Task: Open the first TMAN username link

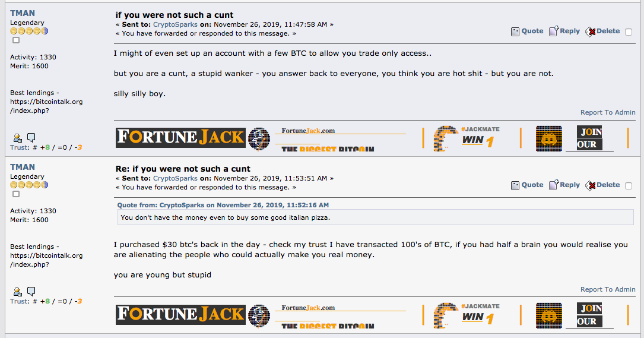Action: point(23,13)
